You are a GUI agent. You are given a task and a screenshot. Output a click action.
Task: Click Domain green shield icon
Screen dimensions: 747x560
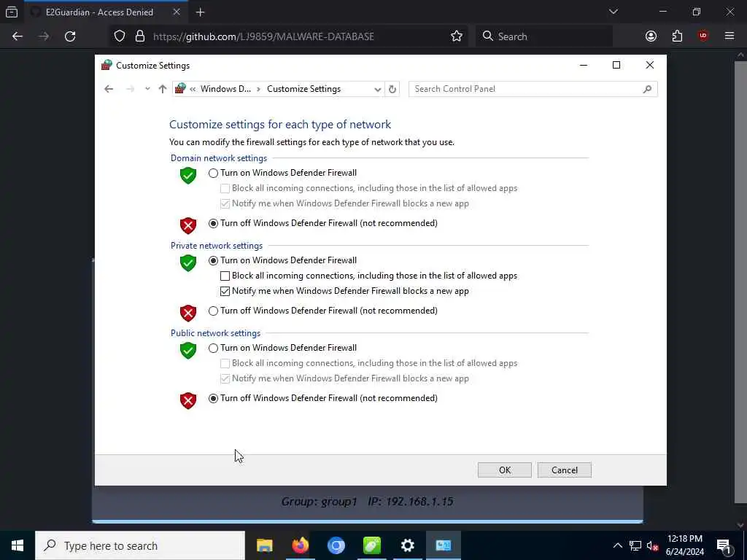pos(188,175)
